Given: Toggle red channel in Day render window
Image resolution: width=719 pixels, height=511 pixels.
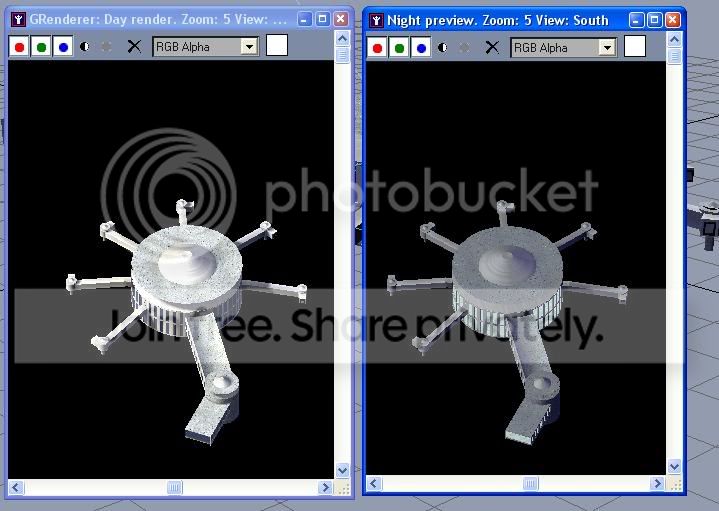Looking at the screenshot, I should point(19,47).
